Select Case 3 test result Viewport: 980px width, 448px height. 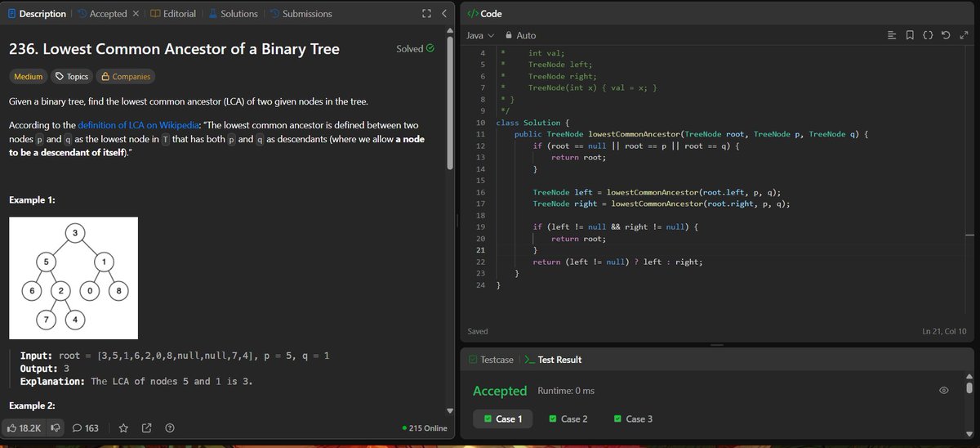pyautogui.click(x=633, y=419)
